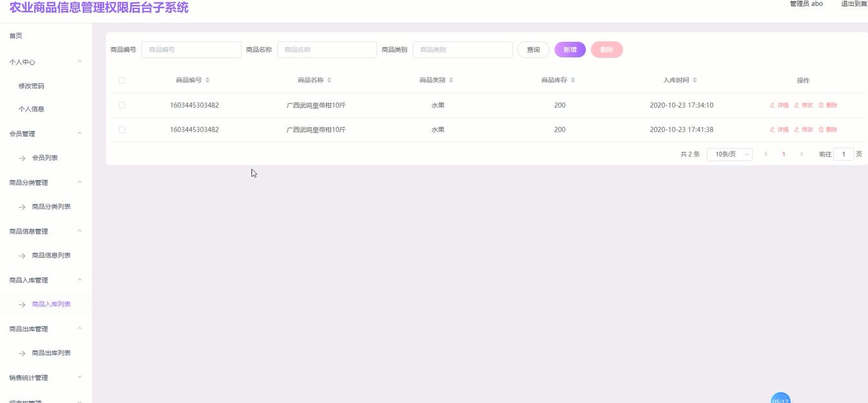868x403 pixels.
Task: Click the 查询 search button
Action: pos(533,50)
